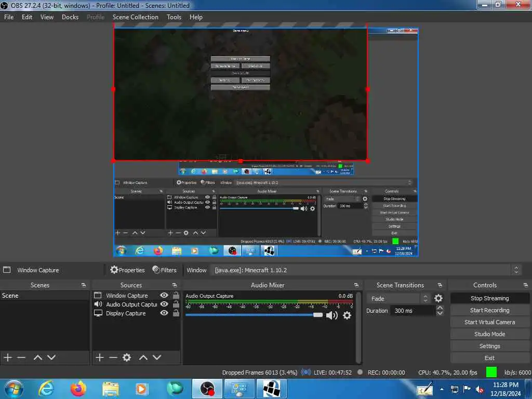The image size is (532, 399).
Task: Select the Window Capture source row
Action: (137, 296)
